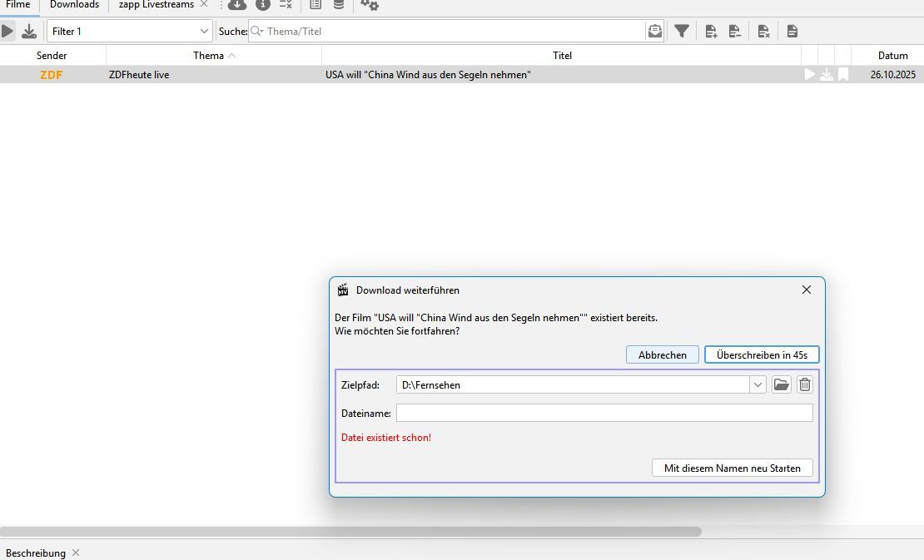Click inside the Dateiname text field
The image size is (924, 560).
[604, 413]
